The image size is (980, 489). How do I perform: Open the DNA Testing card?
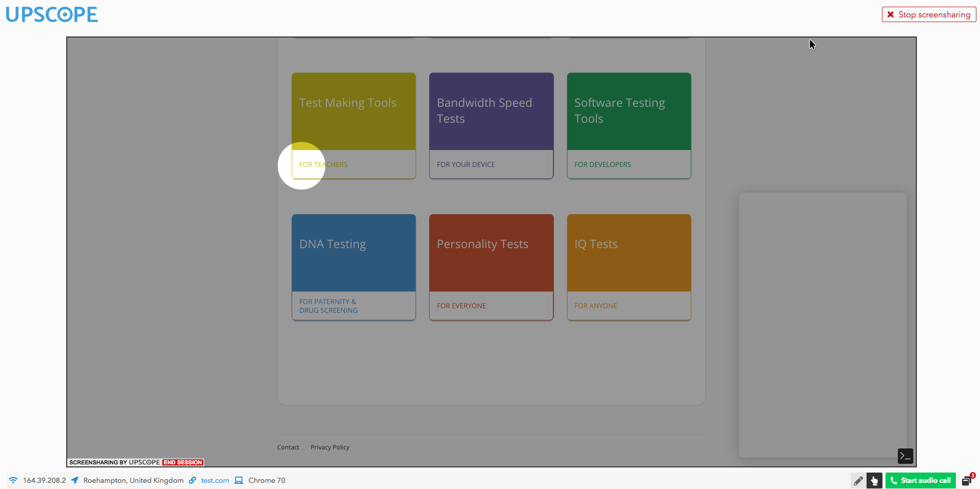point(354,267)
